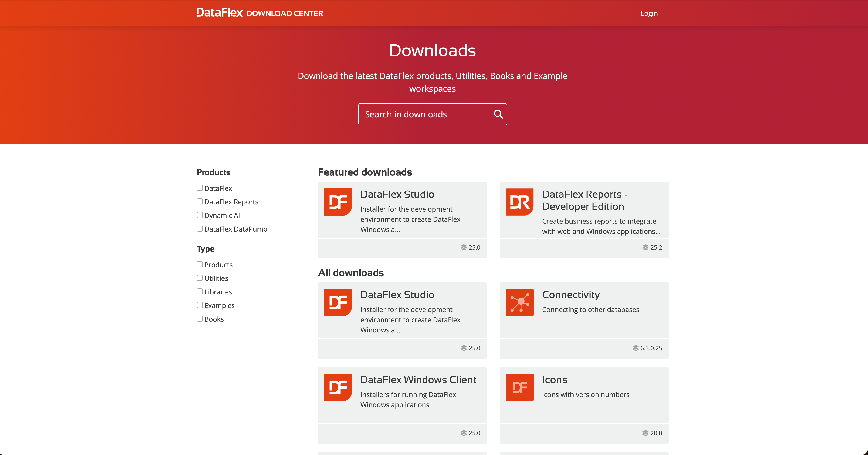Click the DataFlex Download Center logo
This screenshot has width=868, height=455.
click(260, 13)
